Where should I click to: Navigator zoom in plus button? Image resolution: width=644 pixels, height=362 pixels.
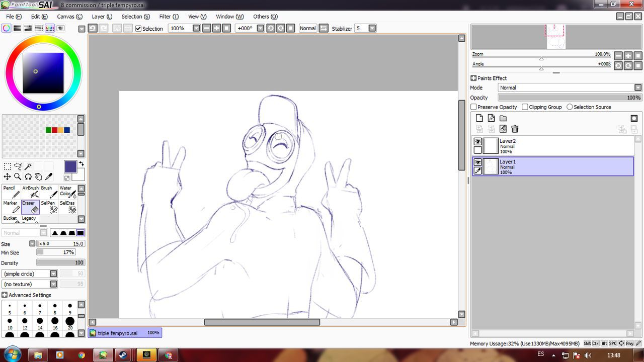pyautogui.click(x=628, y=56)
